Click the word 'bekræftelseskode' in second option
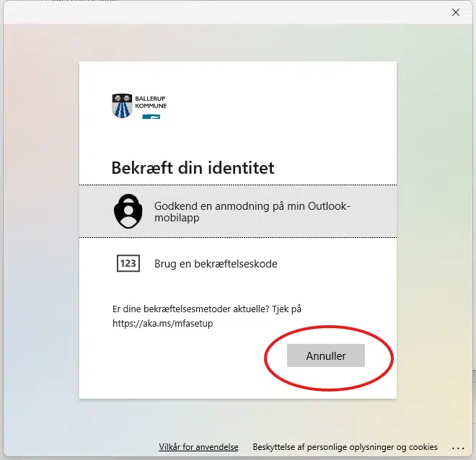476x460 pixels. pyautogui.click(x=238, y=264)
